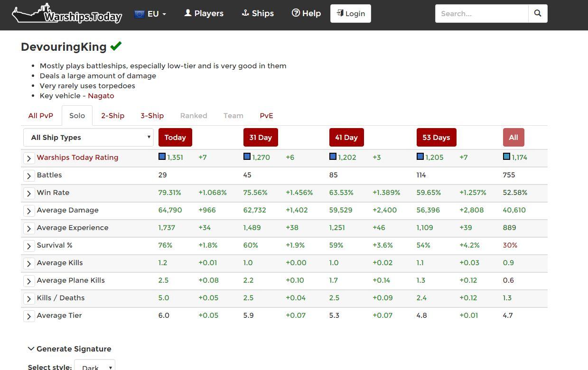Image resolution: width=588 pixels, height=370 pixels.
Task: Switch to the PvE tab
Action: (x=266, y=115)
